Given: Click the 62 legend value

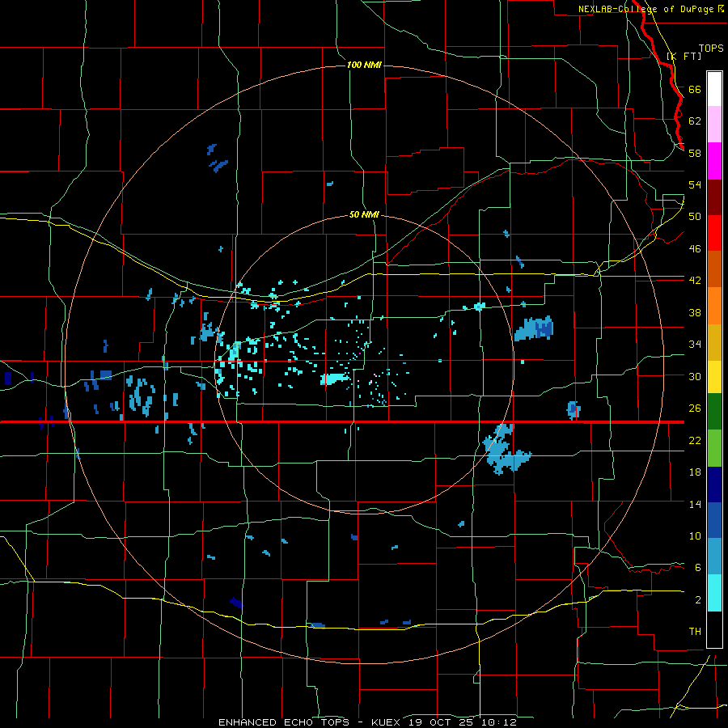Looking at the screenshot, I should [x=695, y=121].
